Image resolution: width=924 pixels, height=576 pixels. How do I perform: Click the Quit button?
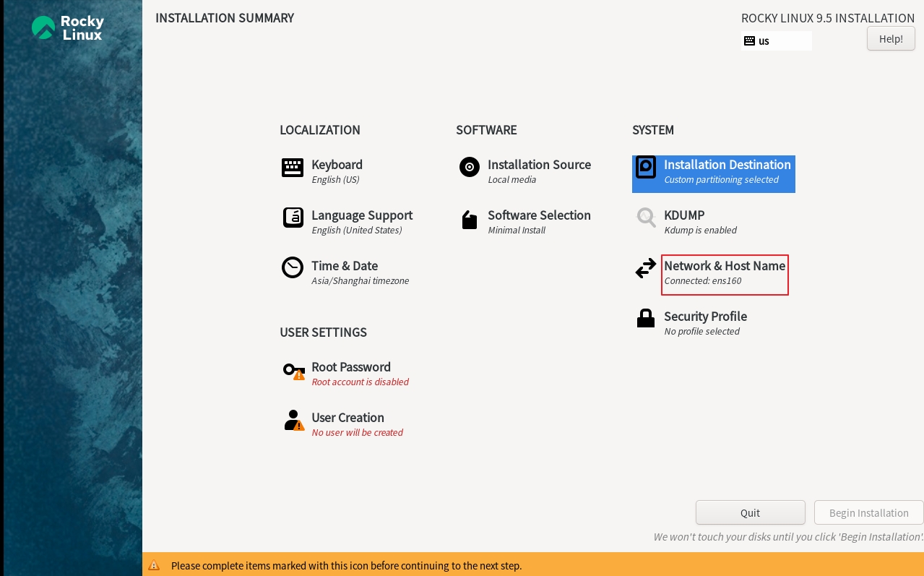(x=751, y=512)
